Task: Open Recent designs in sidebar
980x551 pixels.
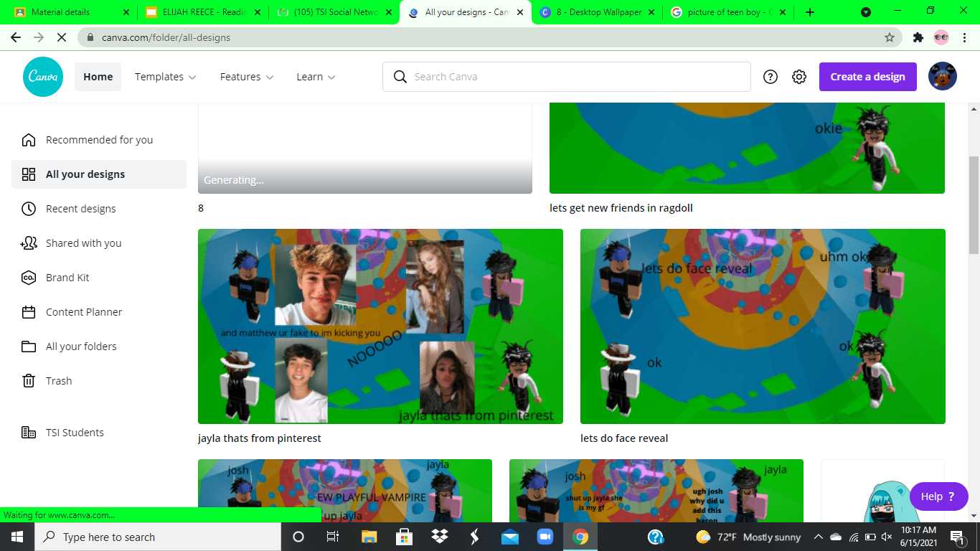Action: pos(80,209)
